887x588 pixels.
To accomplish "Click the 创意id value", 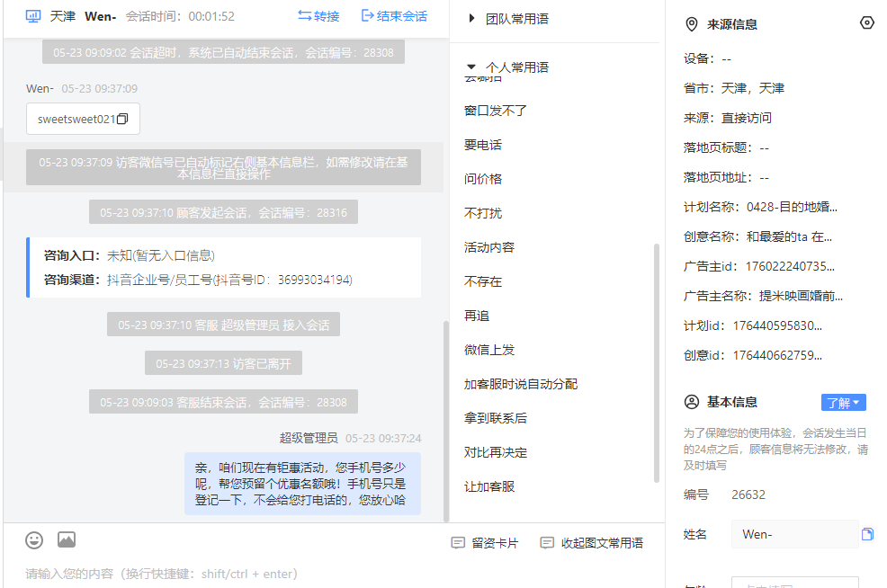I will [x=778, y=356].
